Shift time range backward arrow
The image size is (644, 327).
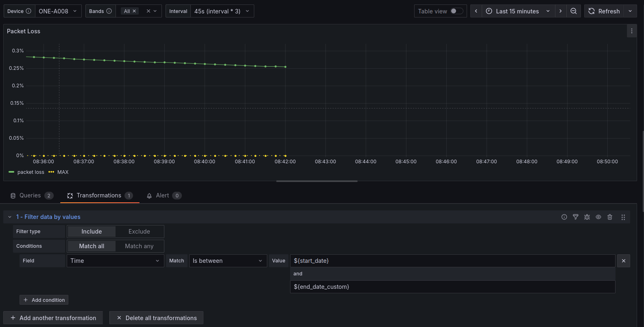coord(476,11)
